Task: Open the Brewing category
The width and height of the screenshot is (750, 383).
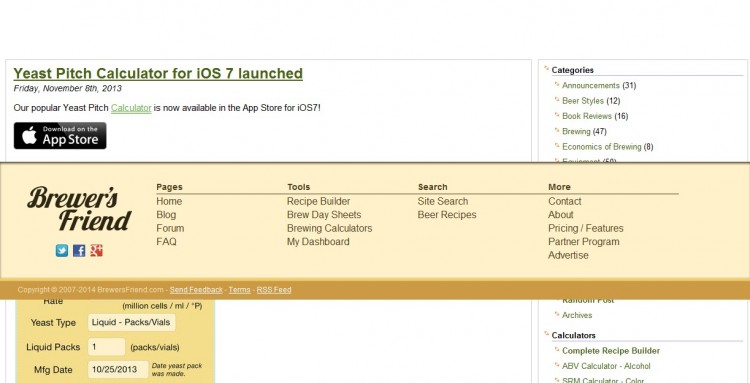Action: tap(576, 131)
